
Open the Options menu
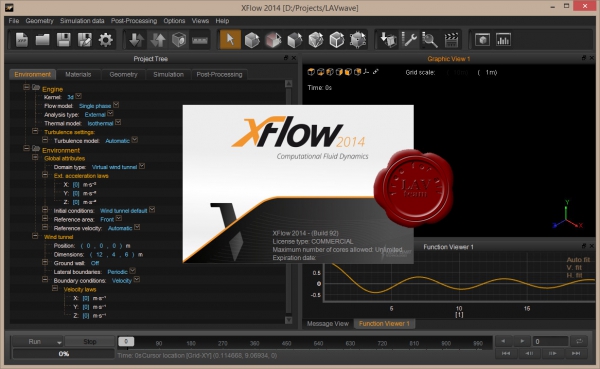click(174, 21)
